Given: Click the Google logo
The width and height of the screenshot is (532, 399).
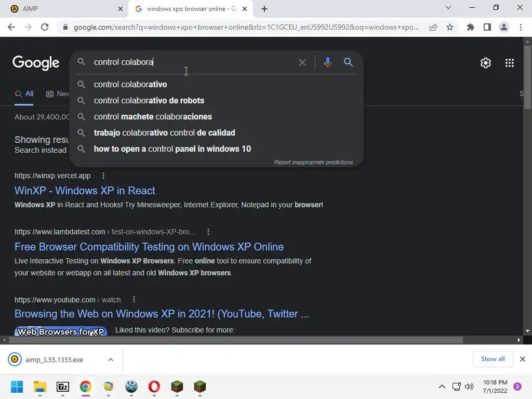Looking at the screenshot, I should tap(36, 63).
